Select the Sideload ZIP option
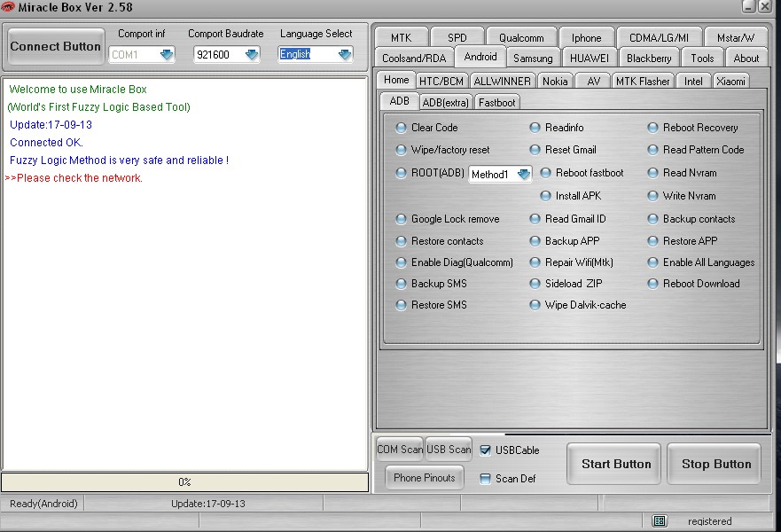 tap(535, 284)
